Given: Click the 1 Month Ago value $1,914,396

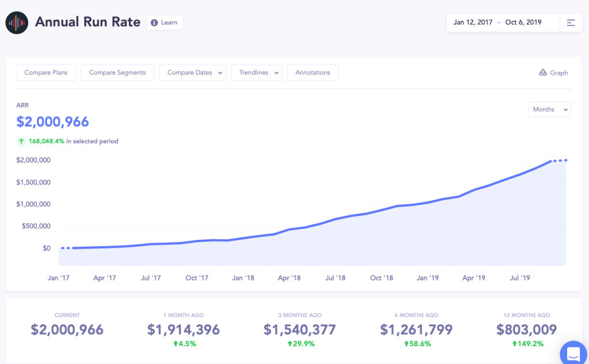Looking at the screenshot, I should [x=183, y=329].
